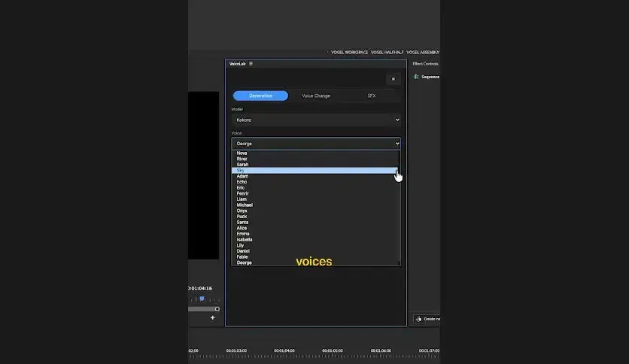Screen dimensions: 629x364
Task: Open the VOGEL ASSEMBLY workspace
Action: point(423,53)
